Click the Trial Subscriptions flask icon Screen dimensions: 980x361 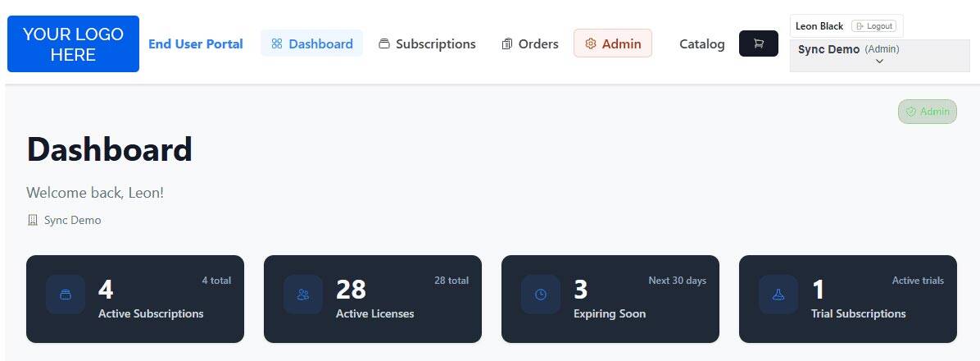(x=778, y=294)
